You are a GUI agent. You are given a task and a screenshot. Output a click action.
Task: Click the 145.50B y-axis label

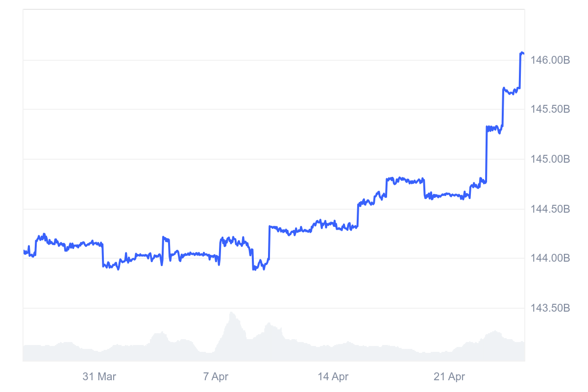[550, 109]
